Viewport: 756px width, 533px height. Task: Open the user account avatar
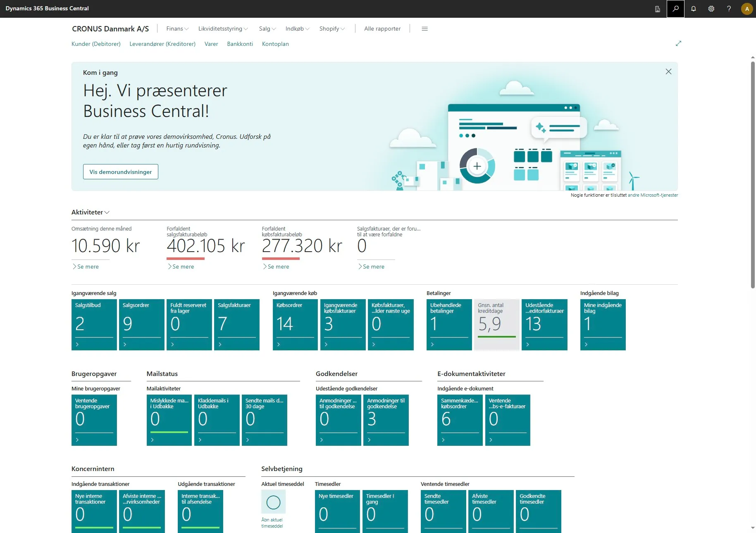pyautogui.click(x=747, y=9)
